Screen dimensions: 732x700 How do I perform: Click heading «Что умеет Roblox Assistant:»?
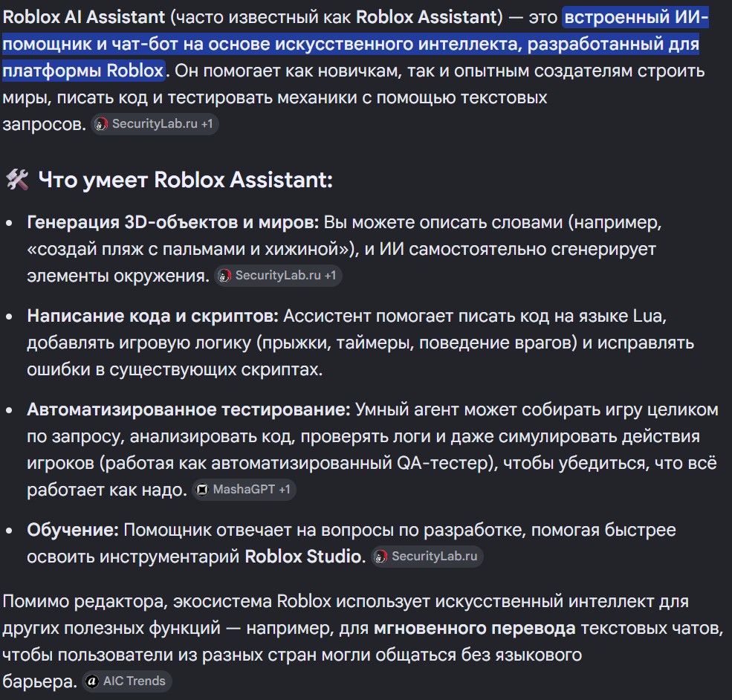pos(185,180)
